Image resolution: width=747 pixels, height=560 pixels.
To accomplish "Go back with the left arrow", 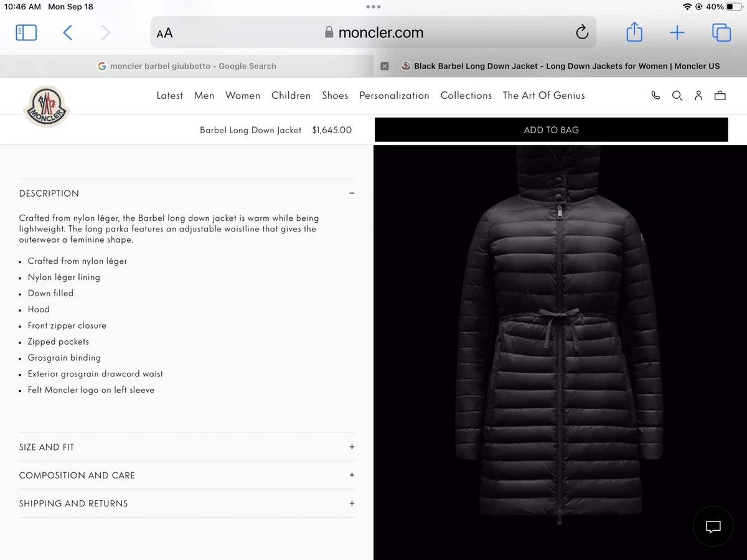I will 68,33.
